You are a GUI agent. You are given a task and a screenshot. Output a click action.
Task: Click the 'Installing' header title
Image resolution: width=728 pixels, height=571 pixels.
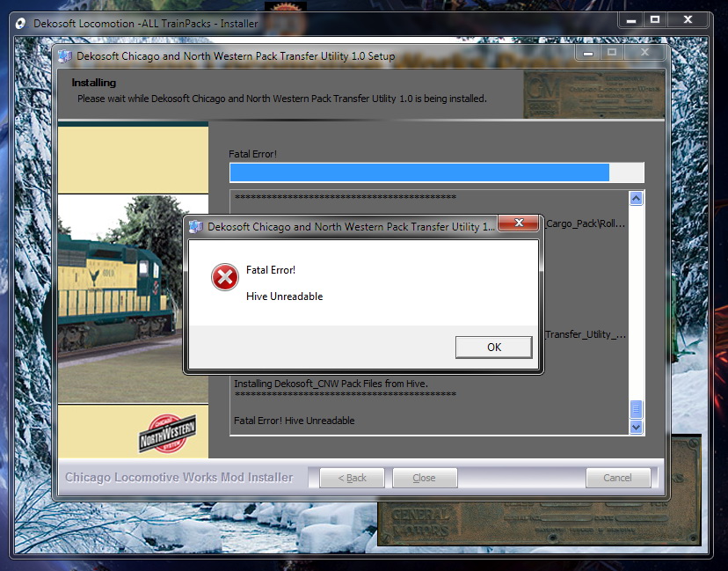94,83
